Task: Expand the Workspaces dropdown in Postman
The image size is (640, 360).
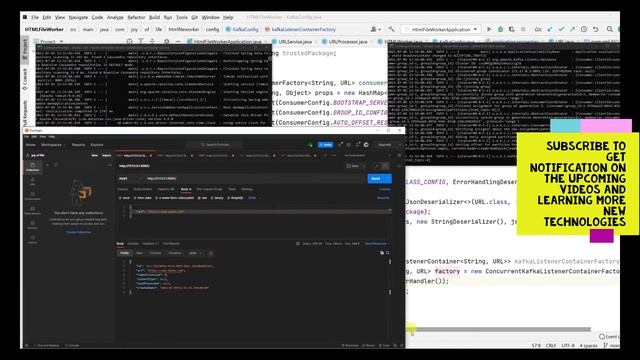Action: 53,145
